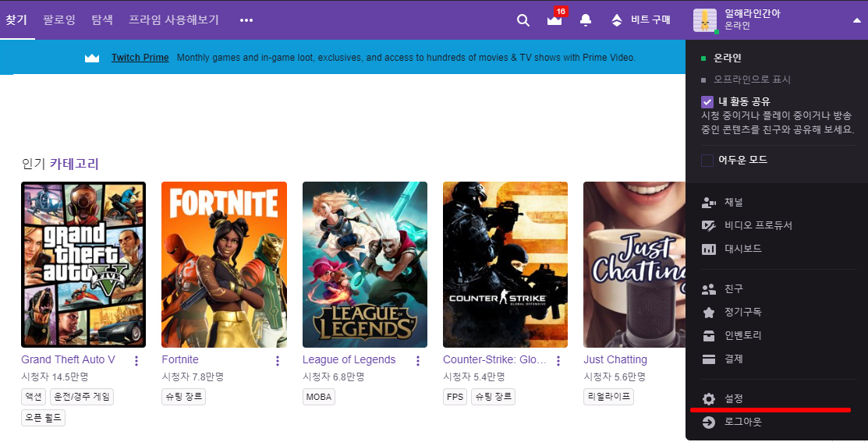
Task: Open the Grand Theft Auto V title link
Action: pyautogui.click(x=68, y=359)
